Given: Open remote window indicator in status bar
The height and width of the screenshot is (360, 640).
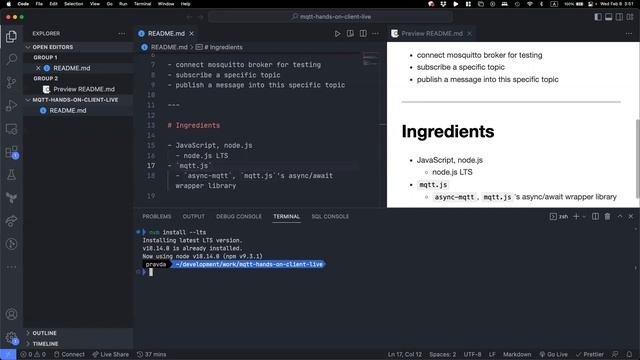Looking at the screenshot, I should tap(8, 354).
